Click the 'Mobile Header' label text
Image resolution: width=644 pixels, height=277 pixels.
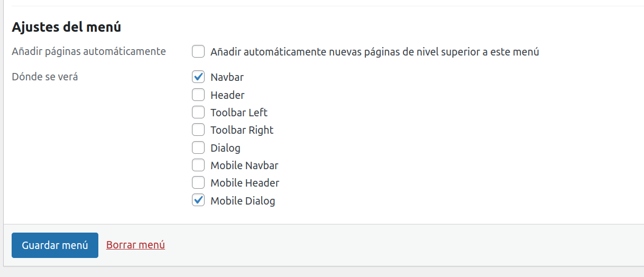pyautogui.click(x=245, y=183)
